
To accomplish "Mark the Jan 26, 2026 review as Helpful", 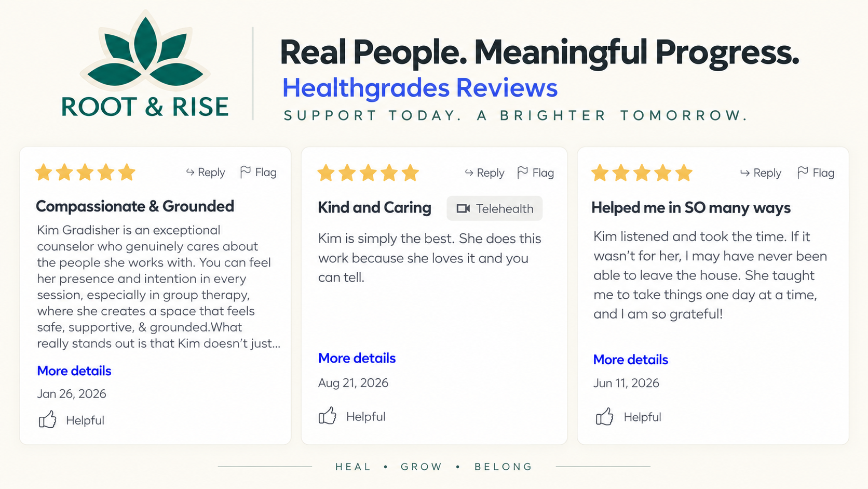I will coord(71,420).
